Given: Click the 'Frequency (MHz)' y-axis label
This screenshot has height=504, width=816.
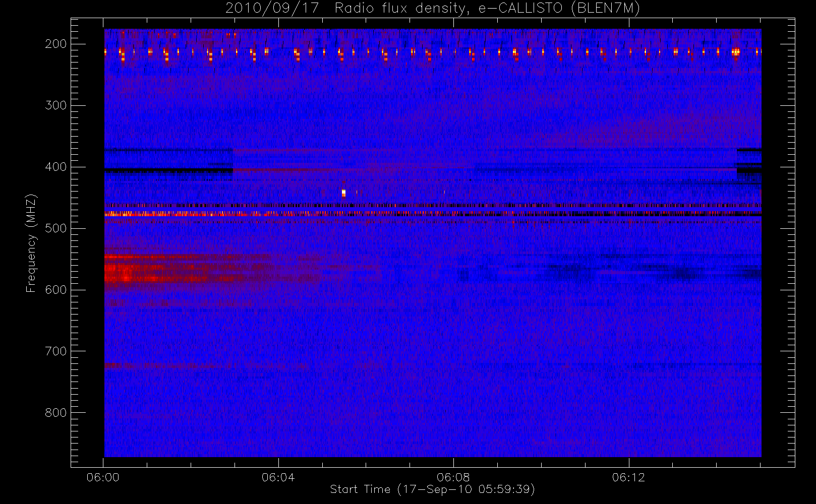Looking at the screenshot, I should [31, 243].
